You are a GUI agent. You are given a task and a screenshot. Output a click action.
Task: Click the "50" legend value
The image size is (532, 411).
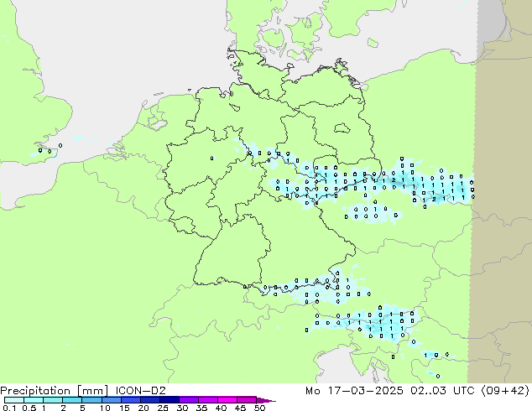[x=260, y=408]
